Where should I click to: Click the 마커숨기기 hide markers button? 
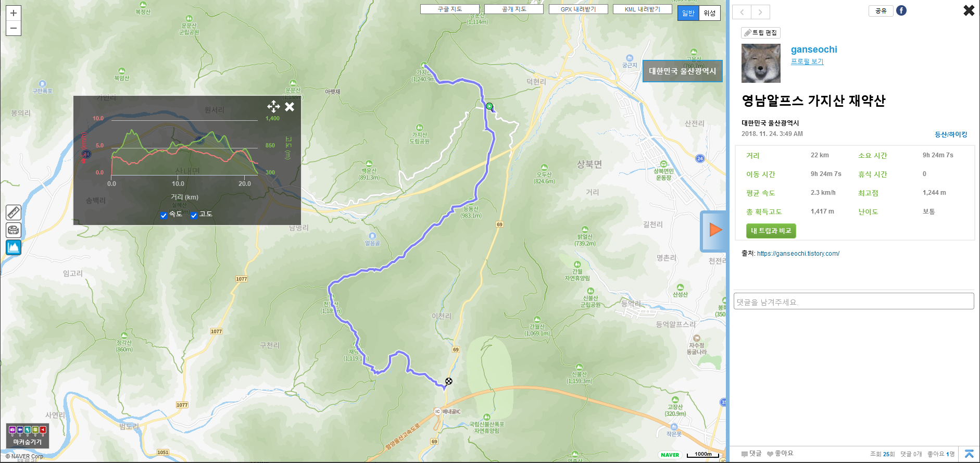tap(28, 436)
